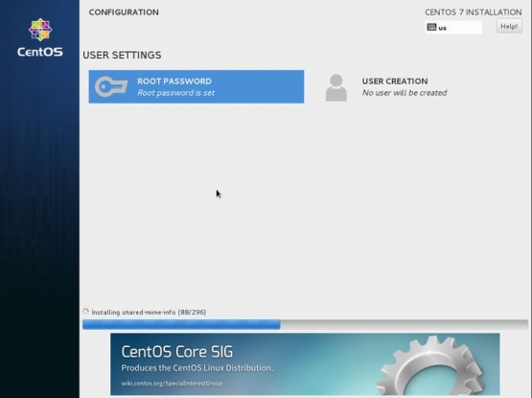Select the us keyboard layout indicator
Image resolution: width=532 pixels, height=398 pixels.
click(453, 27)
